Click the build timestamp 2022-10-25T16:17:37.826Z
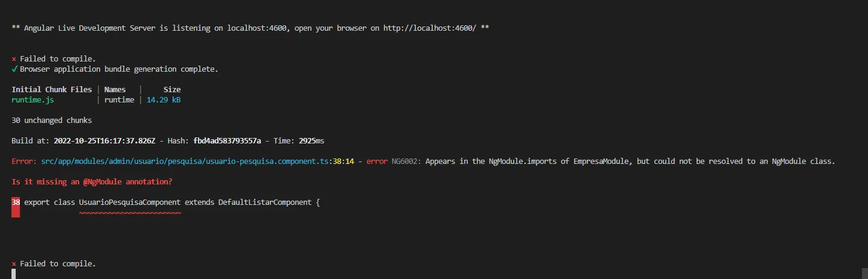 (104, 141)
